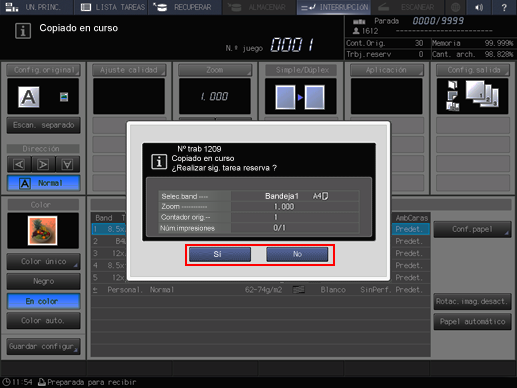
Task: Toggle Papel automático
Action: coord(472,322)
